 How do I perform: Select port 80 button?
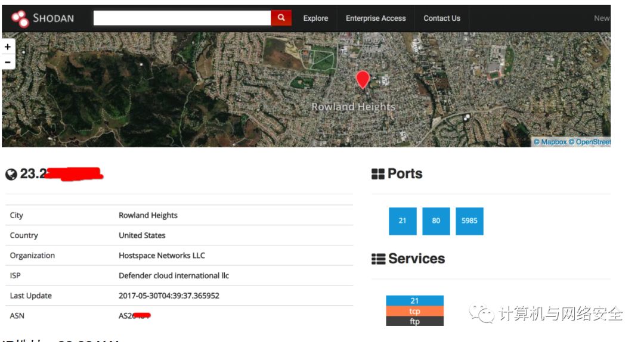[x=436, y=221]
